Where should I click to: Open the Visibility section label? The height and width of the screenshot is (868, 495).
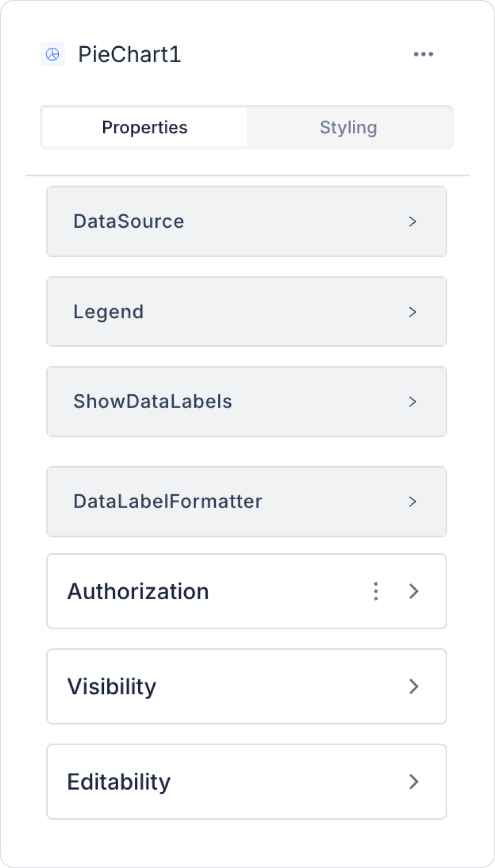[x=112, y=686]
